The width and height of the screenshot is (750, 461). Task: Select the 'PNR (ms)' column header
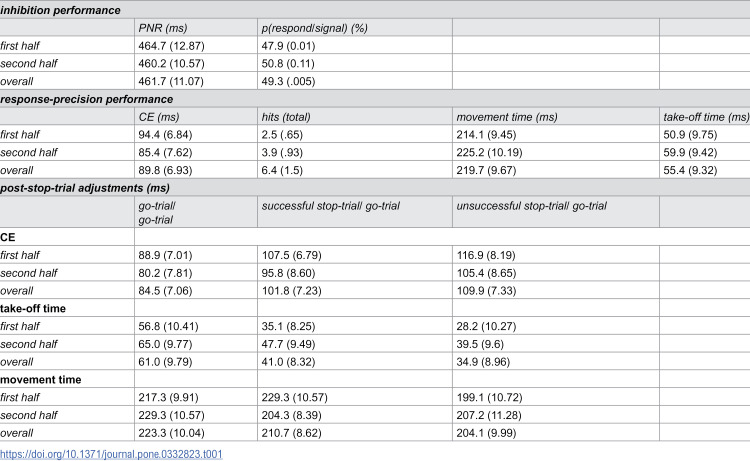(163, 28)
